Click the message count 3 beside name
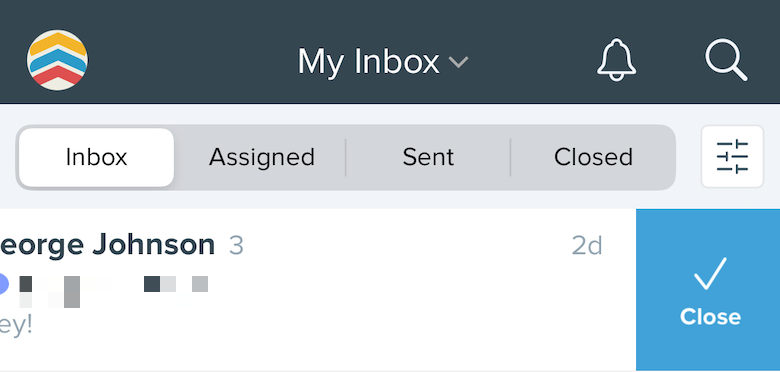Image resolution: width=780 pixels, height=372 pixels. tap(236, 245)
